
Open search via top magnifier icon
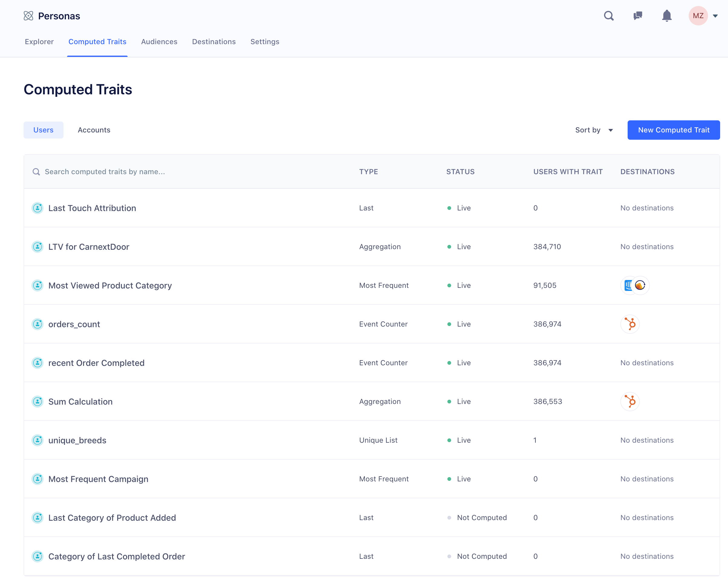point(609,16)
